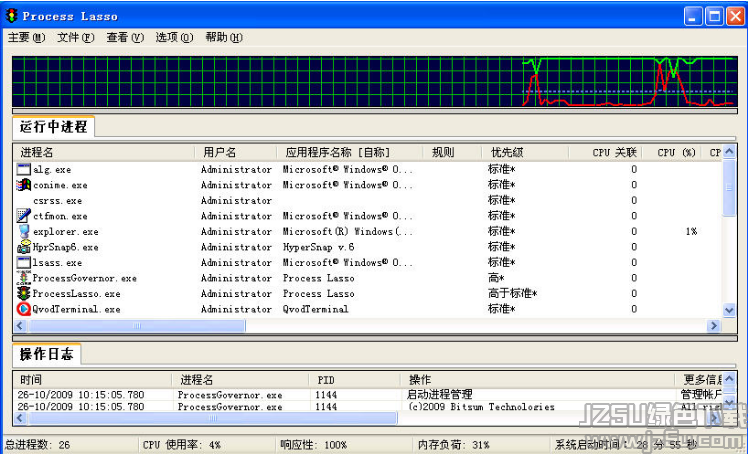This screenshot has width=749, height=454.
Task: Select the 操作日志 tab
Action: pyautogui.click(x=46, y=354)
